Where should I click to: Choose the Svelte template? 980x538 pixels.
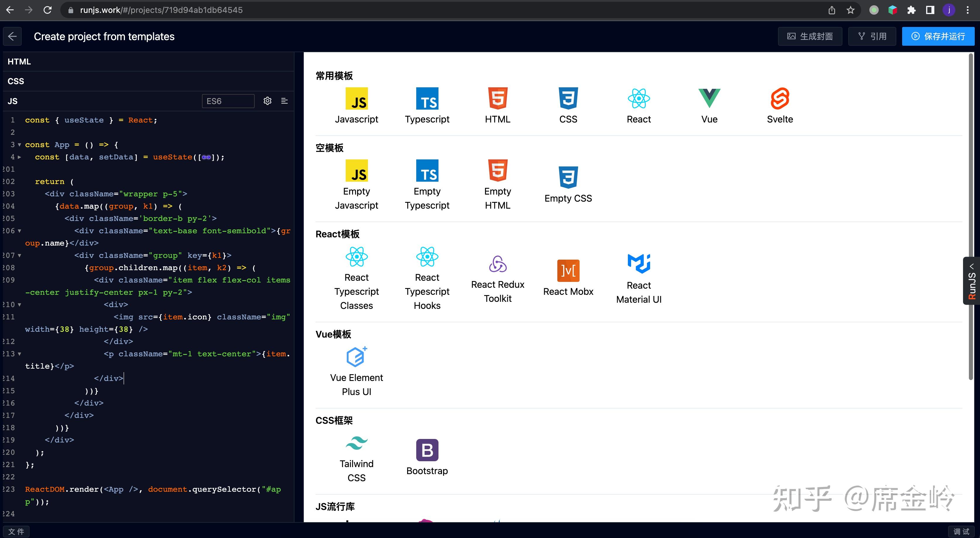click(x=780, y=98)
